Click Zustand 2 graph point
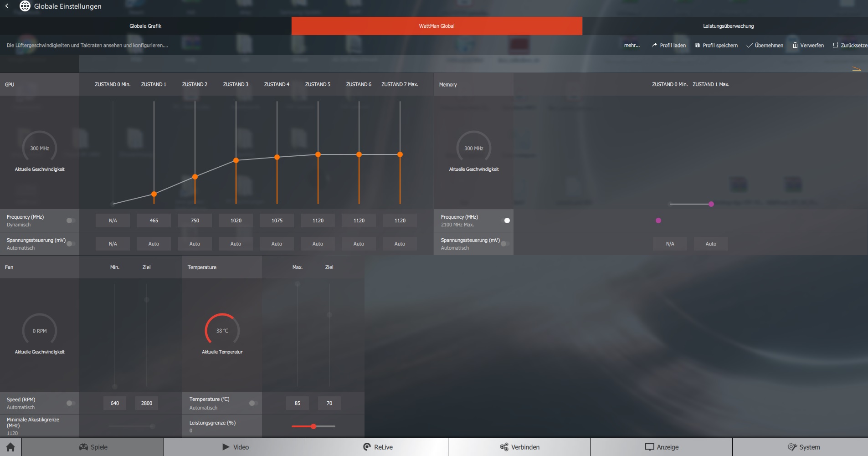This screenshot has height=456, width=868. [x=195, y=177]
